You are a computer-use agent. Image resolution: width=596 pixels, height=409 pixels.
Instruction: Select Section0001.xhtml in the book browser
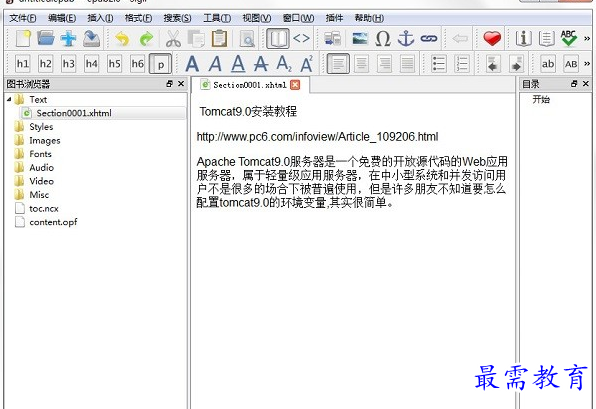click(103, 113)
